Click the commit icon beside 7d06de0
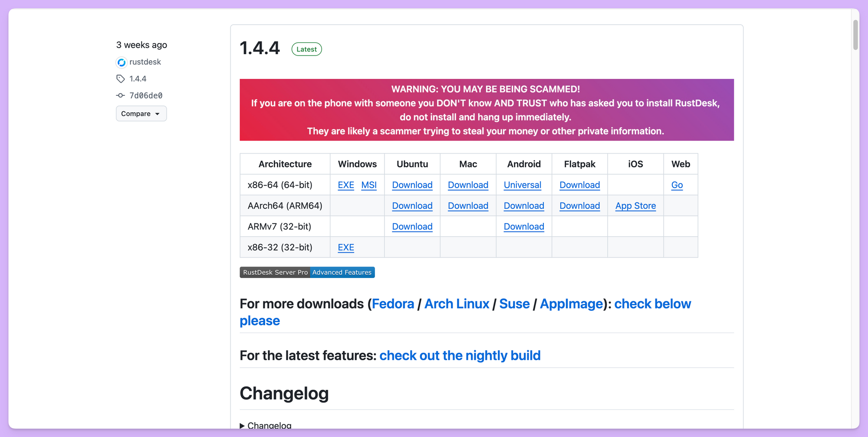This screenshot has width=868, height=437. point(121,95)
